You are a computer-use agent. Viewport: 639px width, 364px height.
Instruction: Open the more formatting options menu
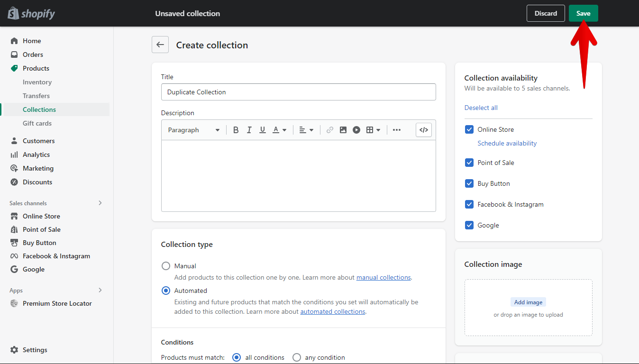(x=396, y=129)
